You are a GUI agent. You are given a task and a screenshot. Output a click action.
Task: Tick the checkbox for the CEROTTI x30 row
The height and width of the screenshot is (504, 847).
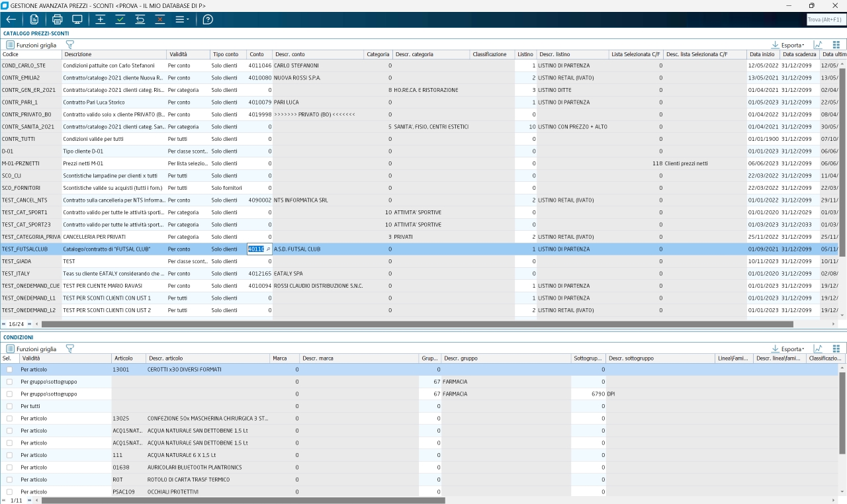[9, 370]
